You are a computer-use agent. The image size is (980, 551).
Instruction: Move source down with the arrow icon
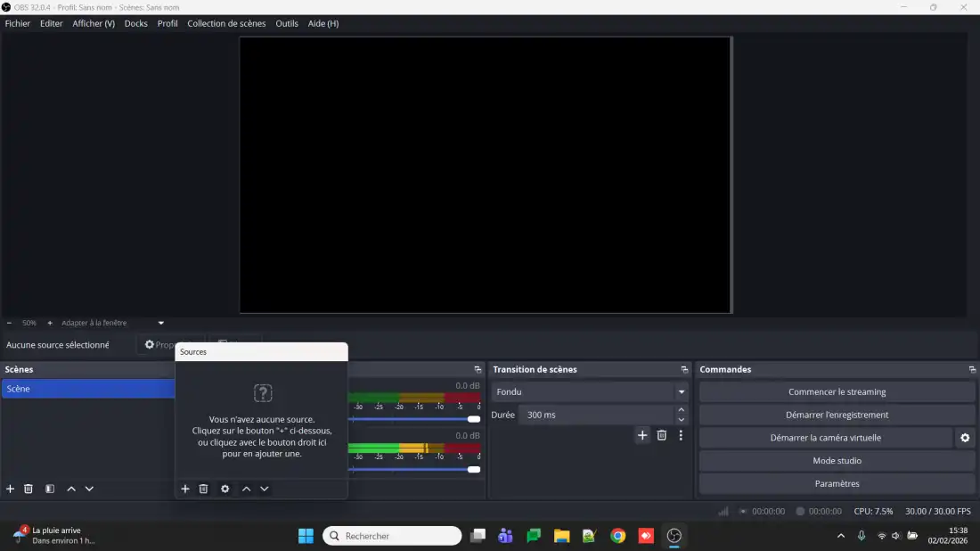click(x=264, y=489)
